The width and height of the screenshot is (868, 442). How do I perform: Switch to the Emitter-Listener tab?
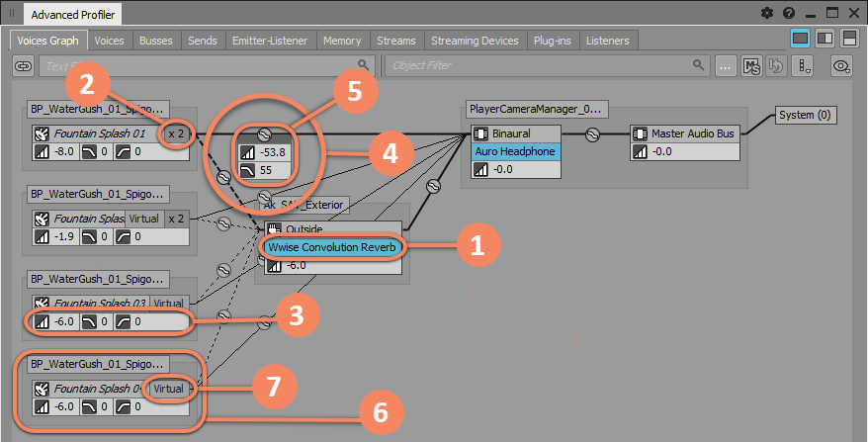[270, 41]
